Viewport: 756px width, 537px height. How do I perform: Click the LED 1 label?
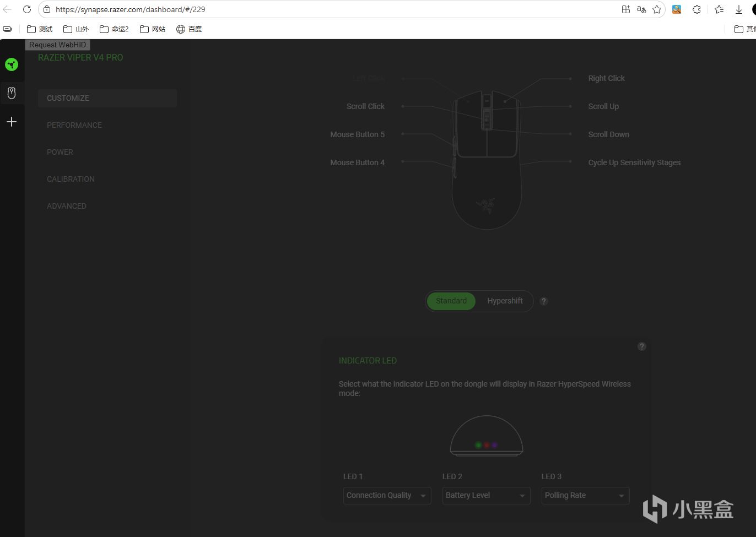(x=353, y=476)
